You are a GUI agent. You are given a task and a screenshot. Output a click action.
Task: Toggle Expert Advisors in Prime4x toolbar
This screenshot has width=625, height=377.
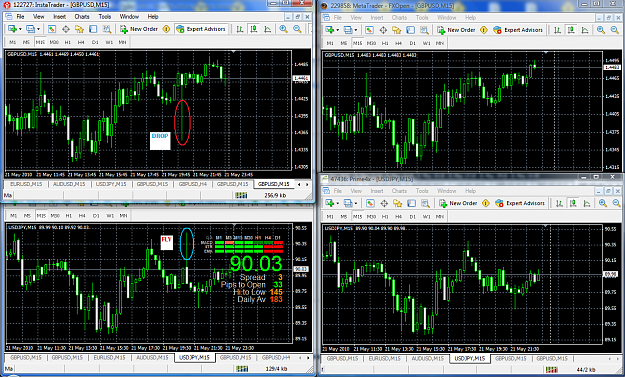click(520, 203)
